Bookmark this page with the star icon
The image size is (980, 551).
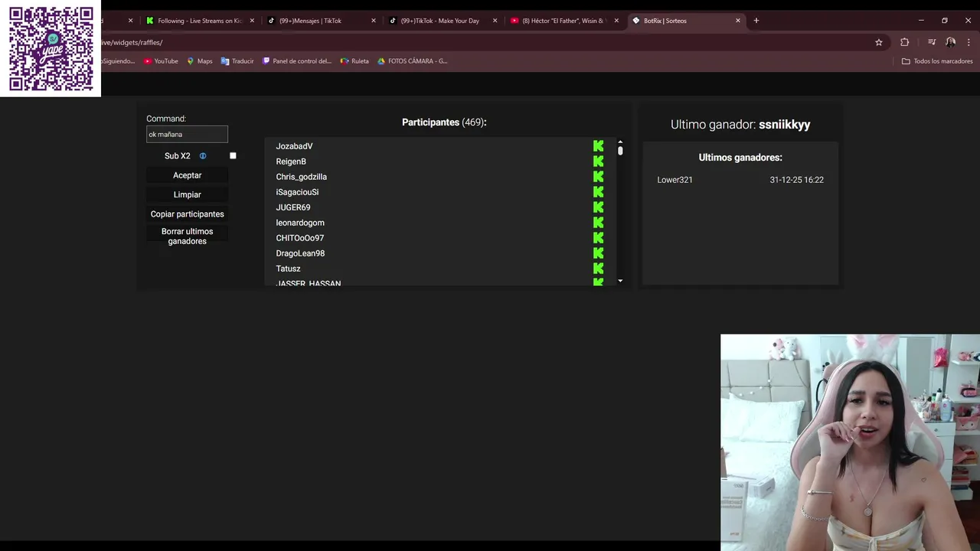pos(879,42)
